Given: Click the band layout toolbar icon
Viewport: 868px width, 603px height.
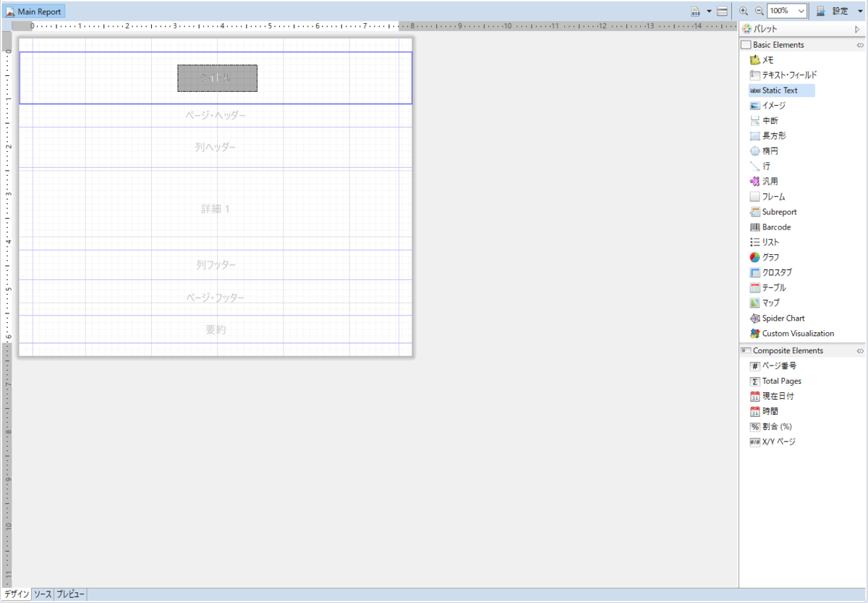Looking at the screenshot, I should pos(722,11).
